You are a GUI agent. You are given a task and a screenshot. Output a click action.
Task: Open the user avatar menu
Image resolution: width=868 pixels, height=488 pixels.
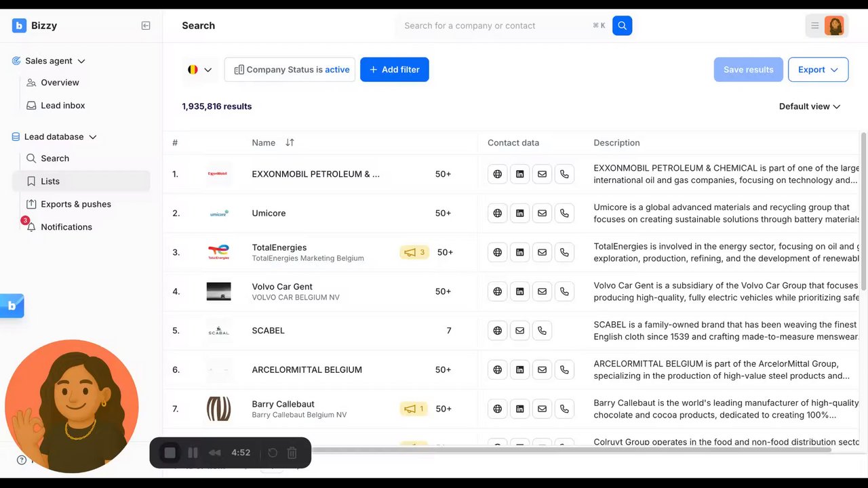tap(834, 26)
